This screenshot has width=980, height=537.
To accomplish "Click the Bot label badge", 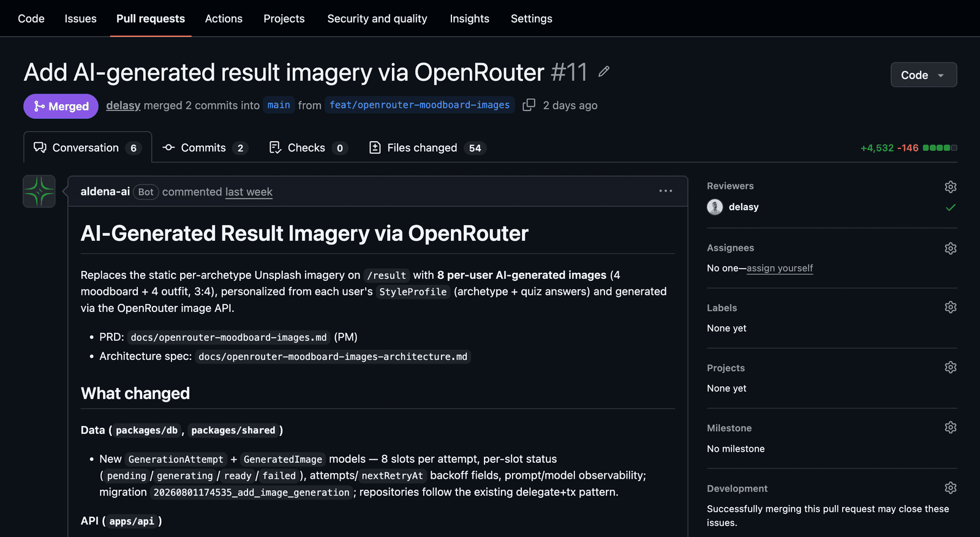I will 146,192.
